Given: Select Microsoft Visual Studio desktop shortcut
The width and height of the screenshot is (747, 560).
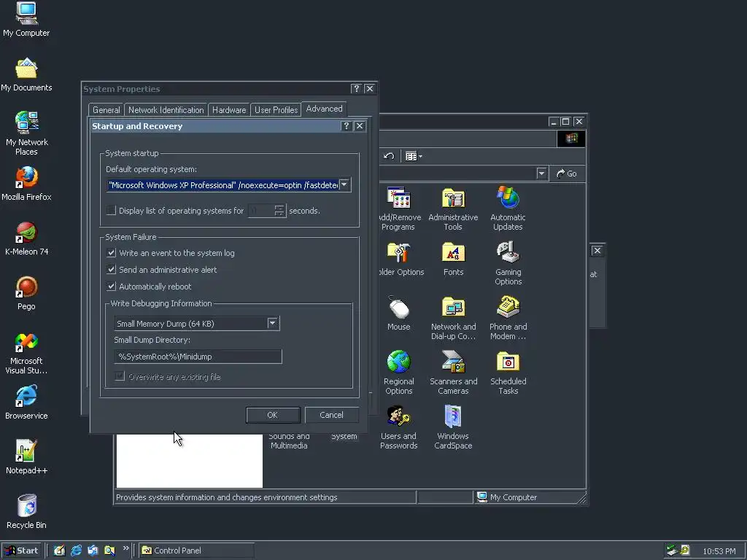Looking at the screenshot, I should pyautogui.click(x=26, y=353).
